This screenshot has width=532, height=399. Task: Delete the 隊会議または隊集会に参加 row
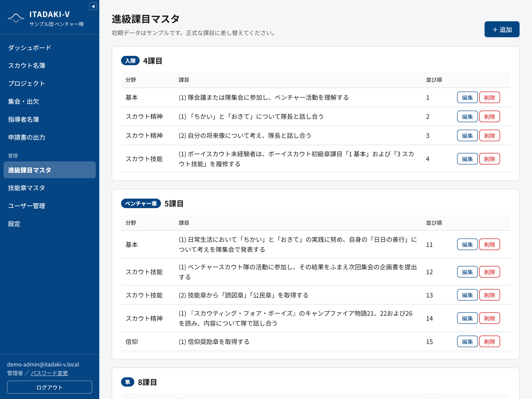[489, 98]
